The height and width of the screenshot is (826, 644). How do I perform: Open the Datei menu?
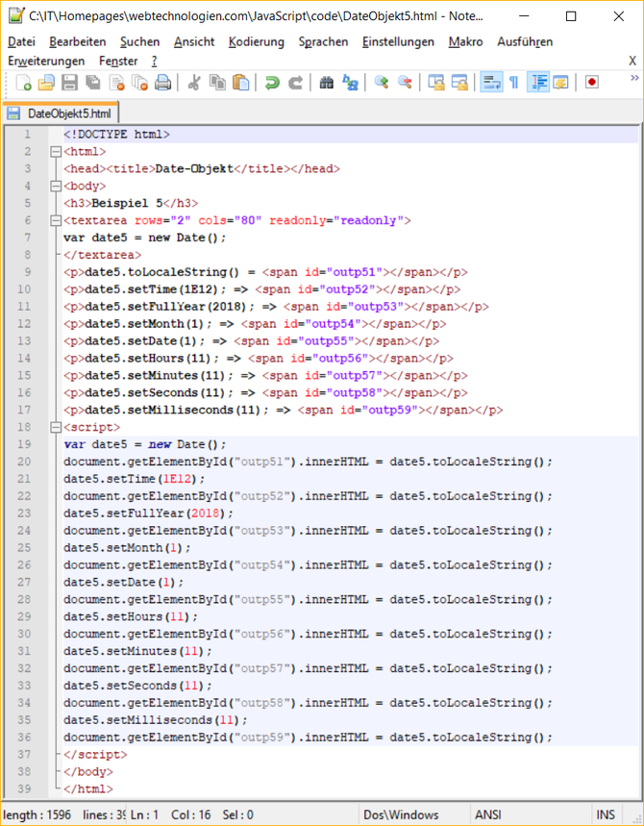point(21,41)
